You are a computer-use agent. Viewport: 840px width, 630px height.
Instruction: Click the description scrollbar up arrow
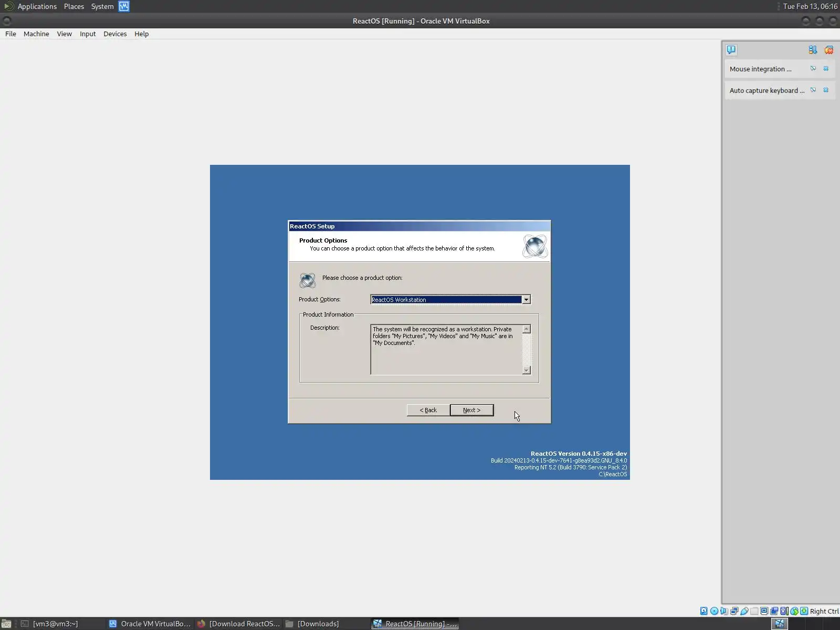pos(527,329)
